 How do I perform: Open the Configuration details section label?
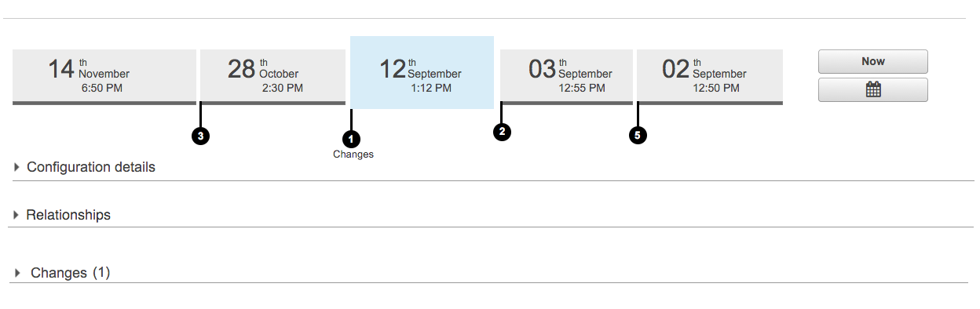pos(91,167)
